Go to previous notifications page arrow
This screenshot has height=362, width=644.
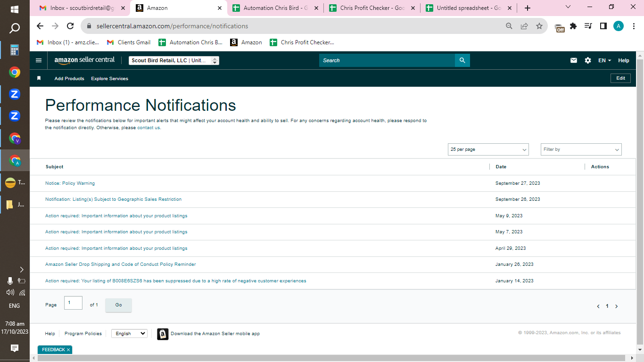pyautogui.click(x=598, y=306)
